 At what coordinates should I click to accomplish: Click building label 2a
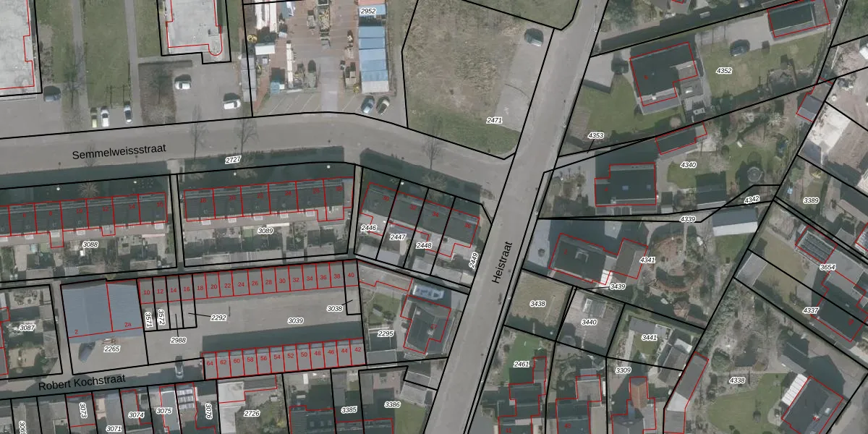coord(127,325)
